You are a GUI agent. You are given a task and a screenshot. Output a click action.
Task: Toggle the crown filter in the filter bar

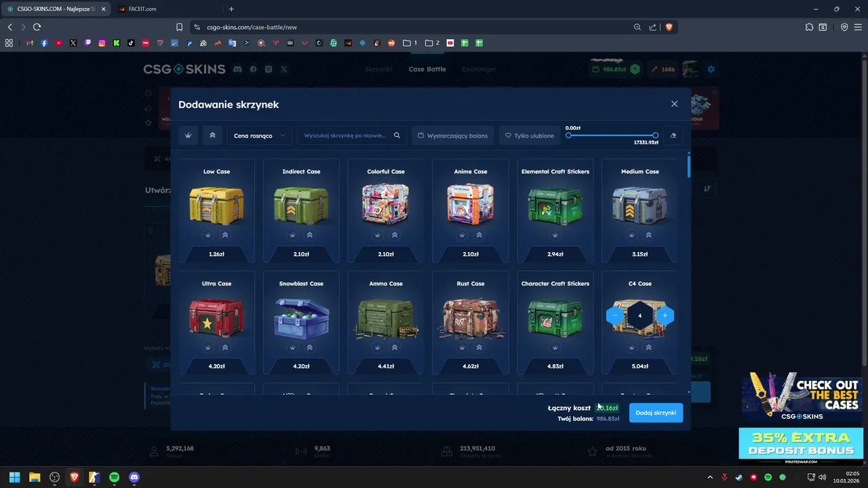point(189,136)
